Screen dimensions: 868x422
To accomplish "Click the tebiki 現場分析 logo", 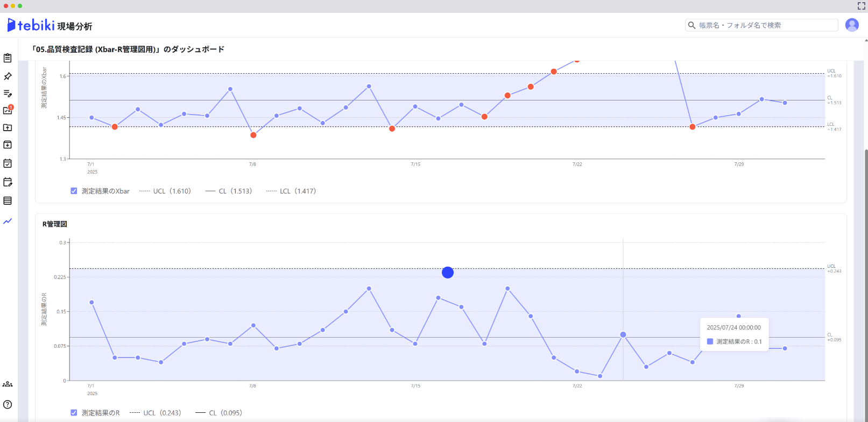I will tap(50, 26).
